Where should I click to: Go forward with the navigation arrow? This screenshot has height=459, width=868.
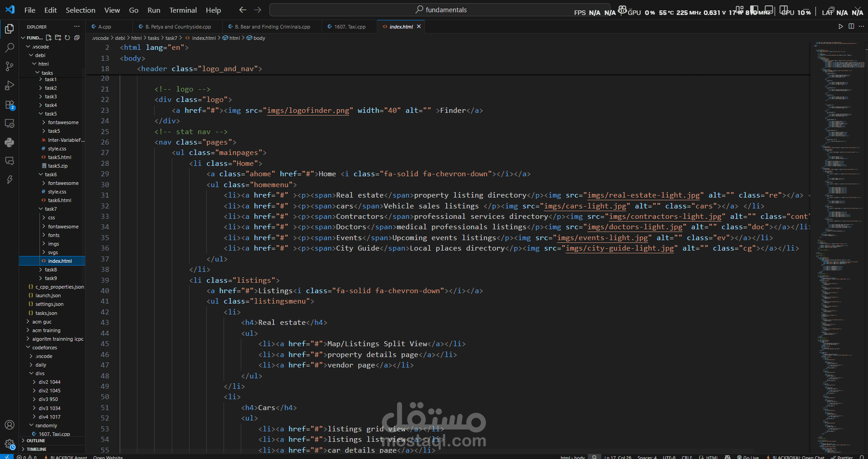(258, 10)
